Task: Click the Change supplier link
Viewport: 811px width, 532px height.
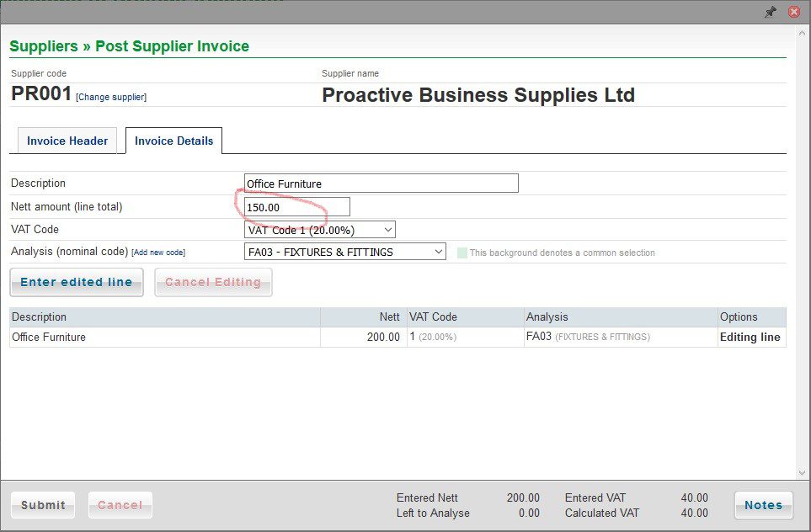Action: pos(111,97)
